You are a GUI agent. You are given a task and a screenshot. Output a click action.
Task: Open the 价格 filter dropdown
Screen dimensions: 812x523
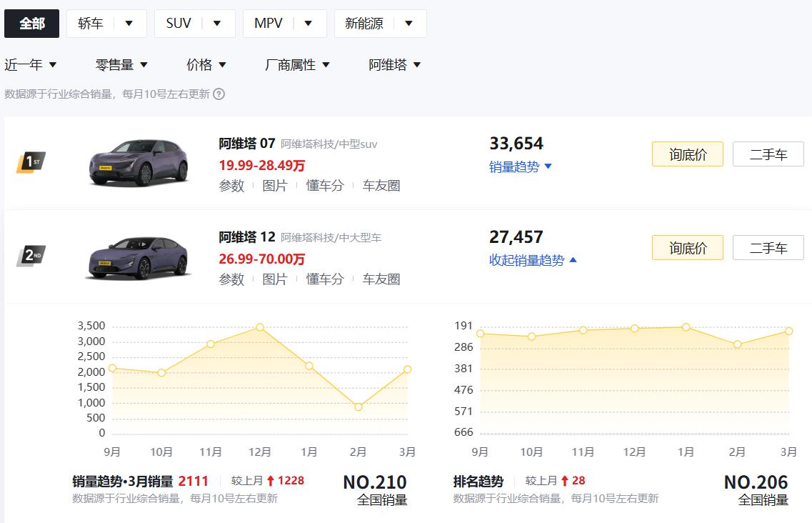[x=206, y=65]
